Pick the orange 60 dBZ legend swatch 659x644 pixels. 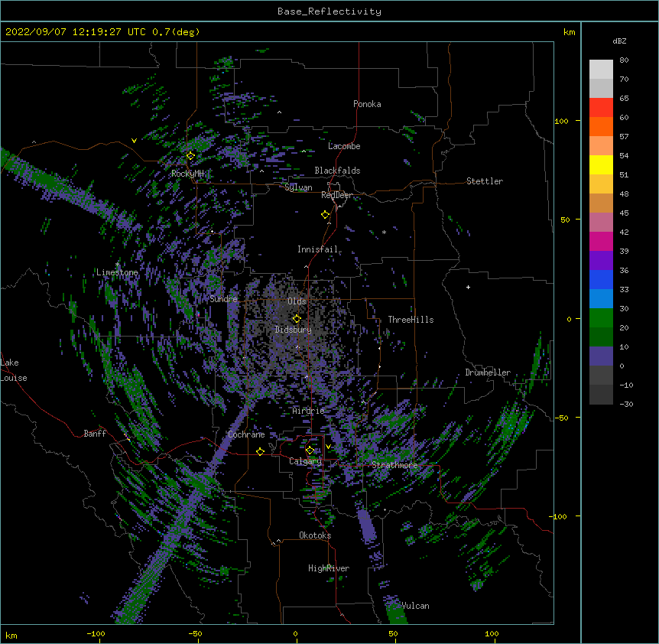601,126
